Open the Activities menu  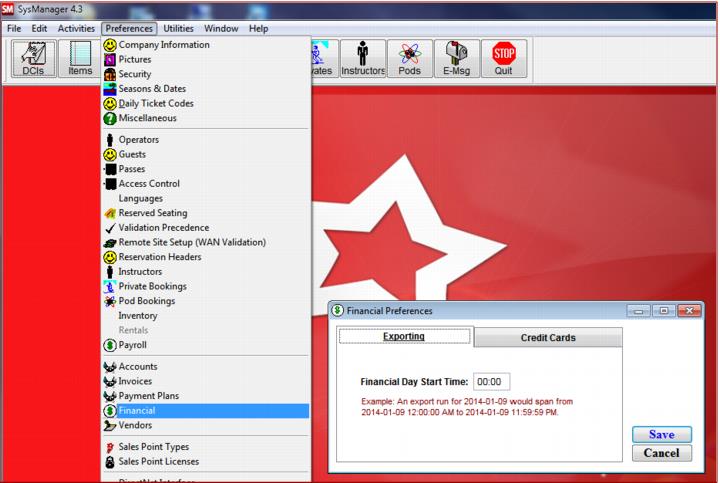coord(76,29)
